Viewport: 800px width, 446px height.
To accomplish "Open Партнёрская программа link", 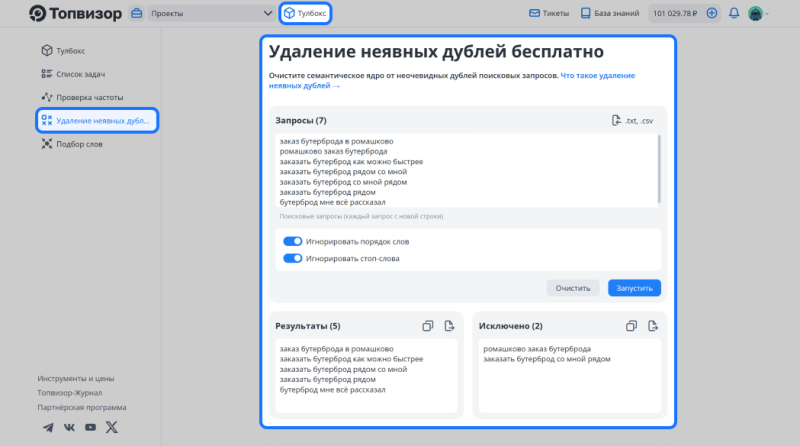I will (82, 407).
